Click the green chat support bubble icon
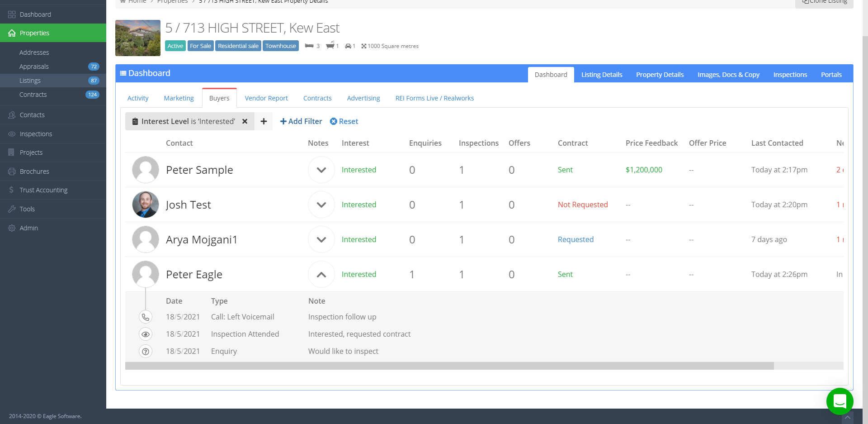The width and height of the screenshot is (868, 424). (x=840, y=401)
